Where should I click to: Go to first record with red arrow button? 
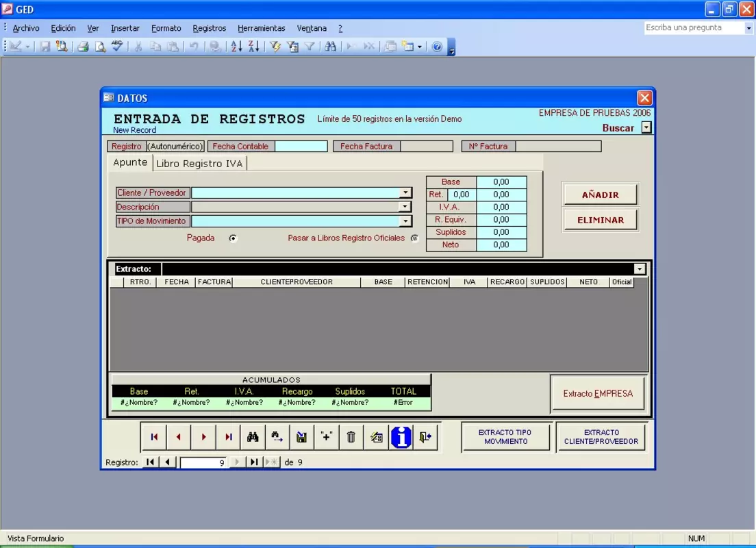pyautogui.click(x=154, y=437)
